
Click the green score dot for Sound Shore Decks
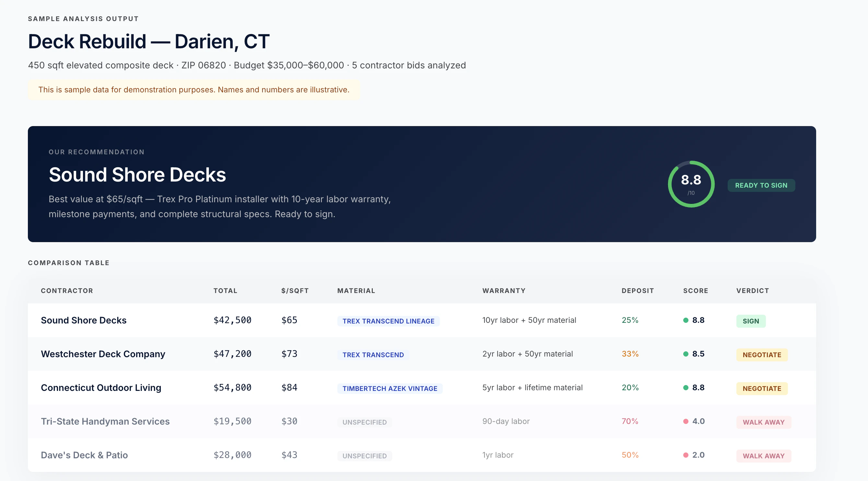click(686, 320)
